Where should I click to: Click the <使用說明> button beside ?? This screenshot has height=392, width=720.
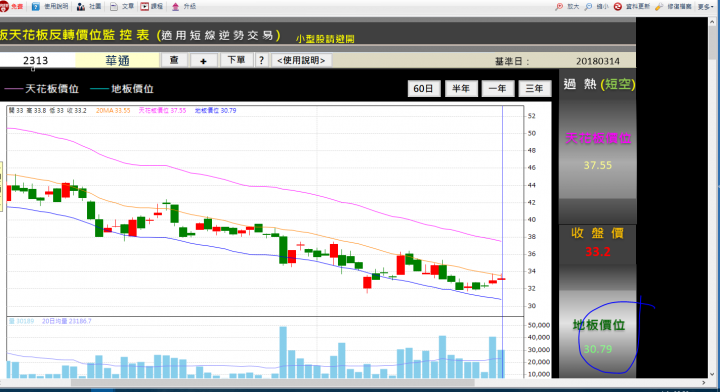click(x=301, y=60)
